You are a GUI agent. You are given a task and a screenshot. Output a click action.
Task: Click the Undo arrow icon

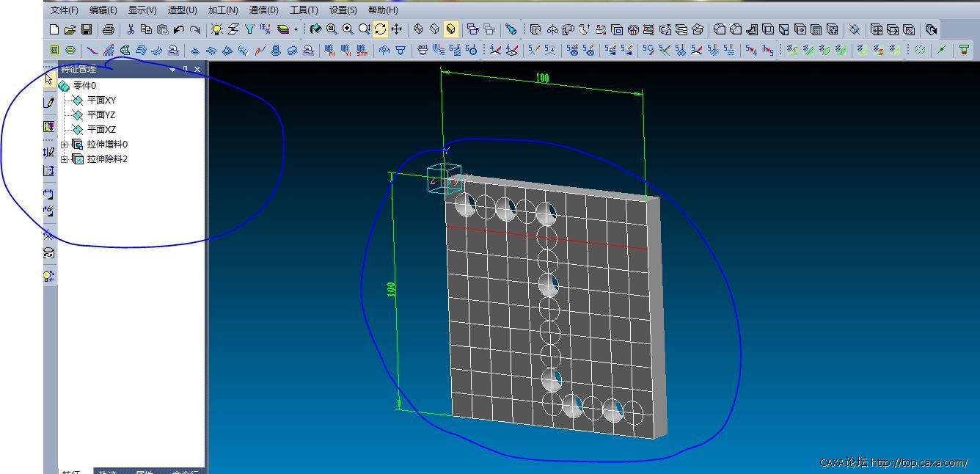[178, 29]
